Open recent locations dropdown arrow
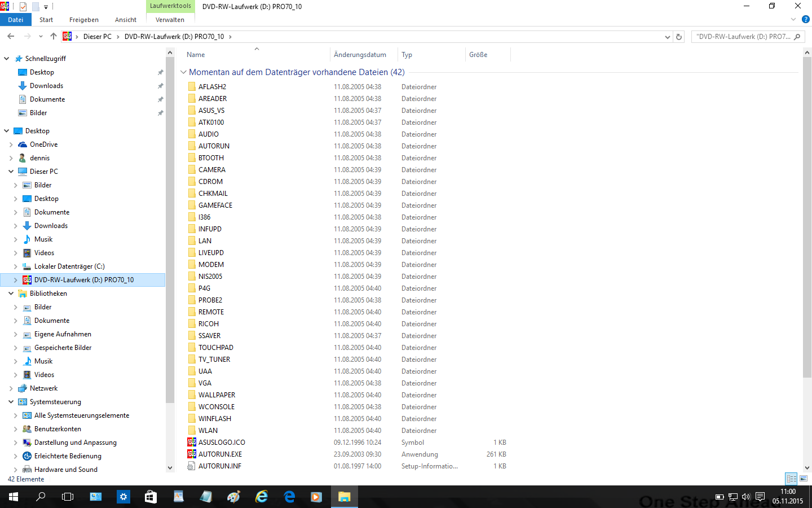The width and height of the screenshot is (812, 508). click(x=41, y=36)
